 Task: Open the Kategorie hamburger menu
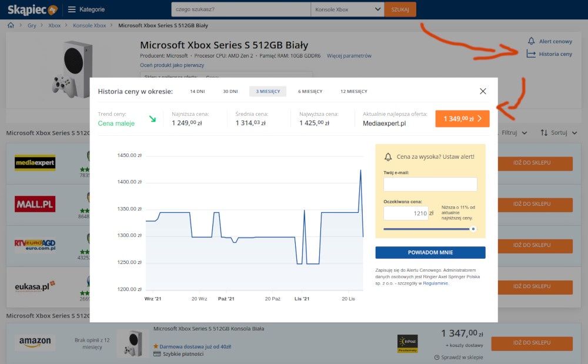point(72,9)
